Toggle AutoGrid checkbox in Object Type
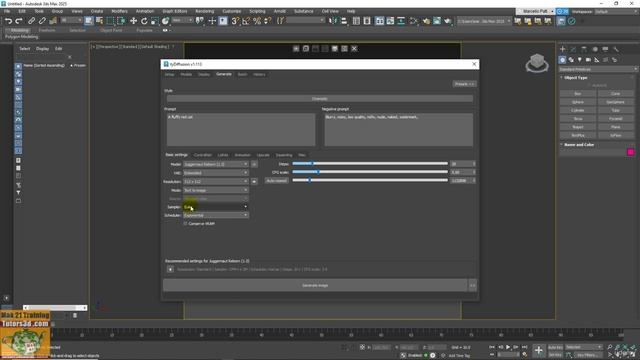This screenshot has height=360, width=640. point(589,85)
